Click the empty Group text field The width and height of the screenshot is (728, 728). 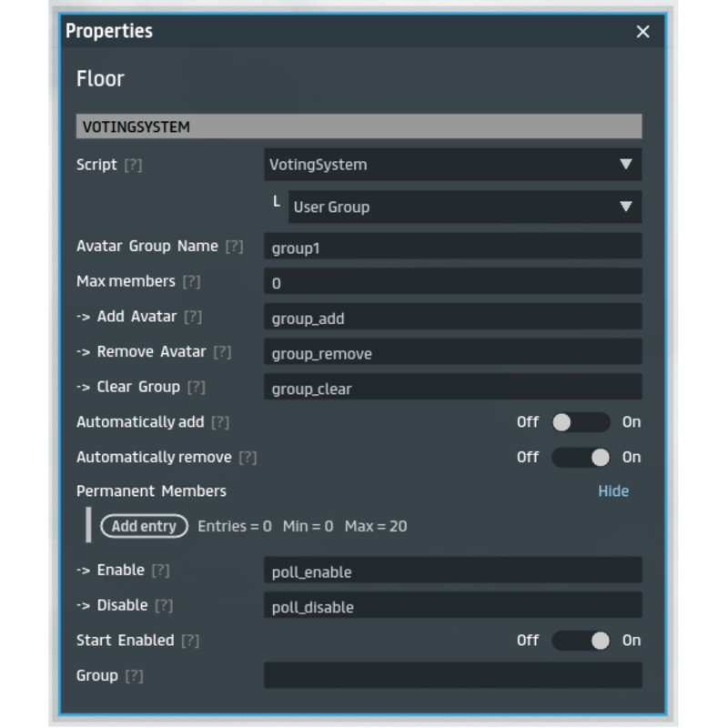coord(452,675)
